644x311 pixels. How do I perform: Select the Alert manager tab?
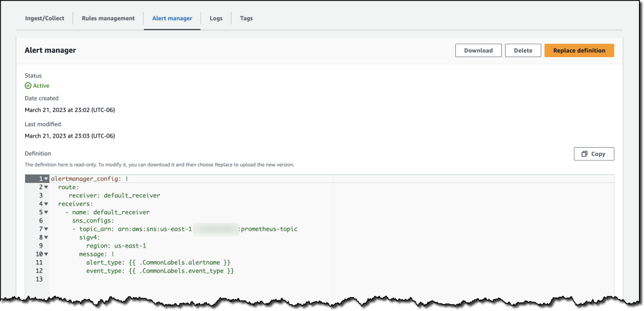point(172,18)
